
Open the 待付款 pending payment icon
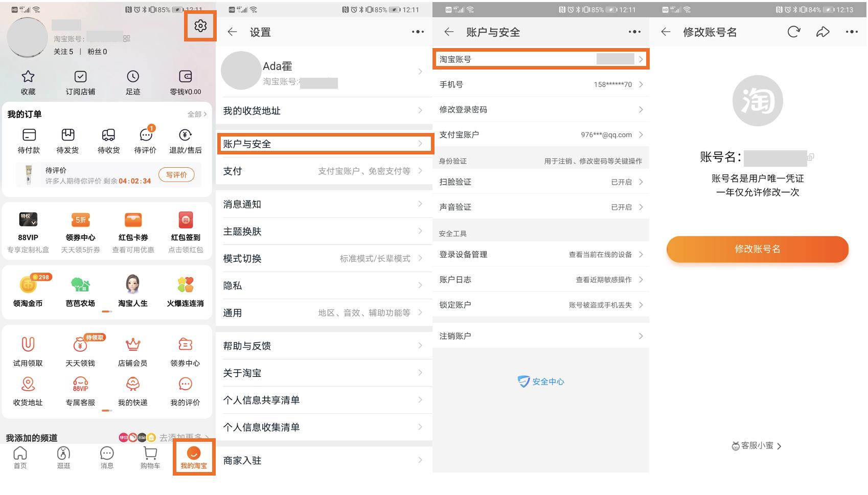point(29,136)
